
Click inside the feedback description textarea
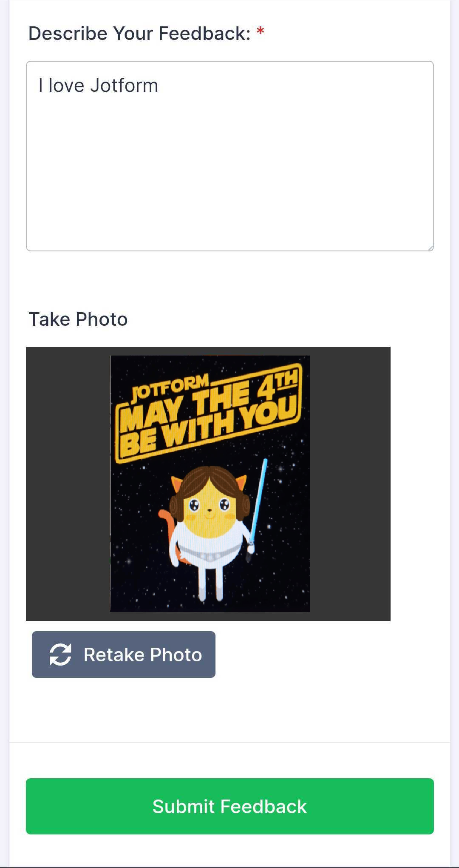point(230,156)
